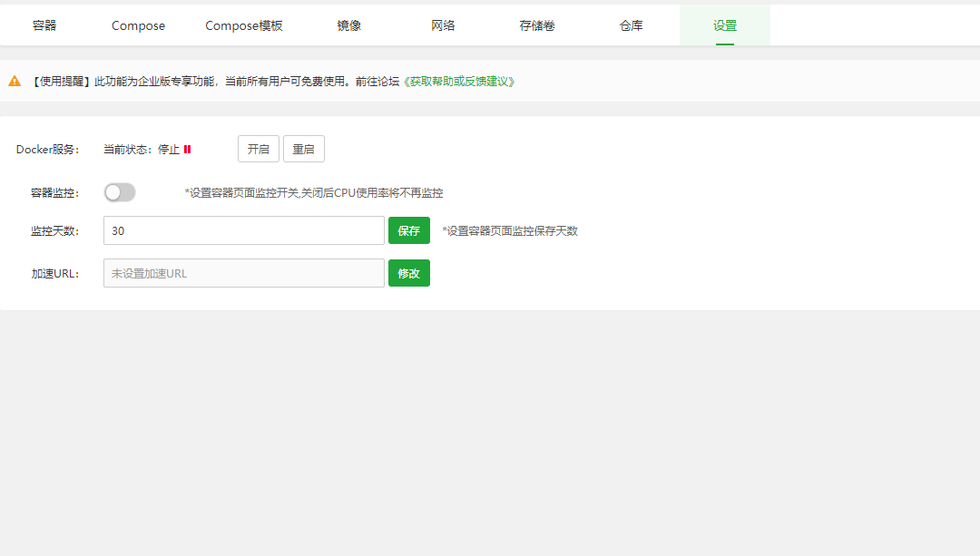Open the Compose模板 tab
Image resolution: width=980 pixels, height=556 pixels.
(x=244, y=25)
